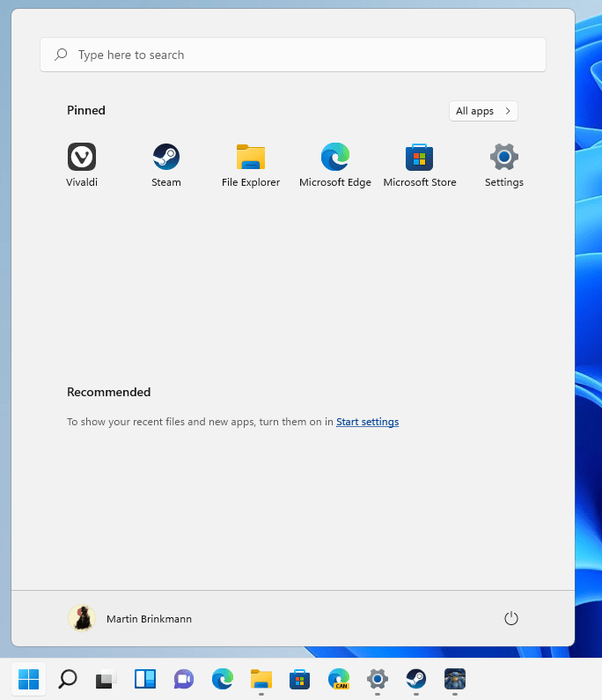Switch to Settings on the taskbar
Screen dimensions: 602x700
point(378,680)
